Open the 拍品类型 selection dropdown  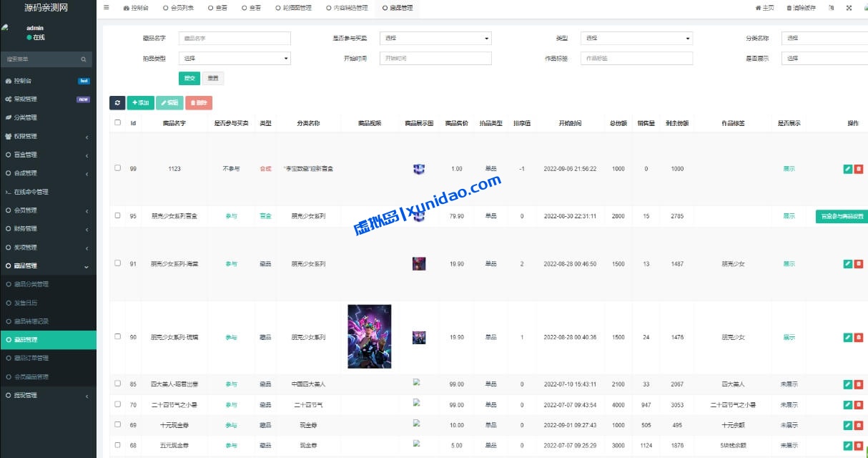234,58
